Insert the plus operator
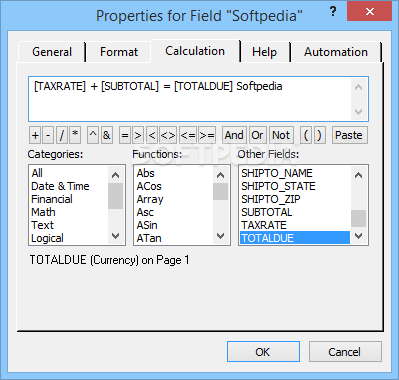 coord(35,135)
